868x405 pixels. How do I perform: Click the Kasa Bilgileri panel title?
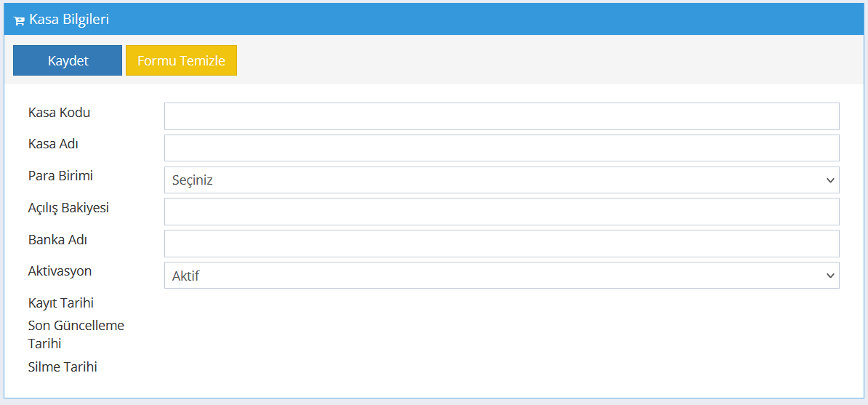point(69,20)
